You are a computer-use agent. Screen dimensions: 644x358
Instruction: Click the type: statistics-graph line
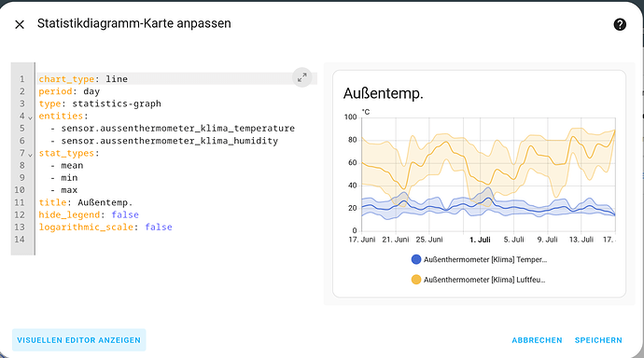[x=100, y=103]
